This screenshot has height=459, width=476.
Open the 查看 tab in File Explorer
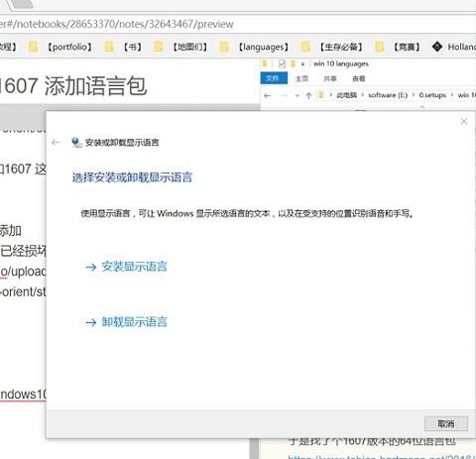click(x=359, y=78)
